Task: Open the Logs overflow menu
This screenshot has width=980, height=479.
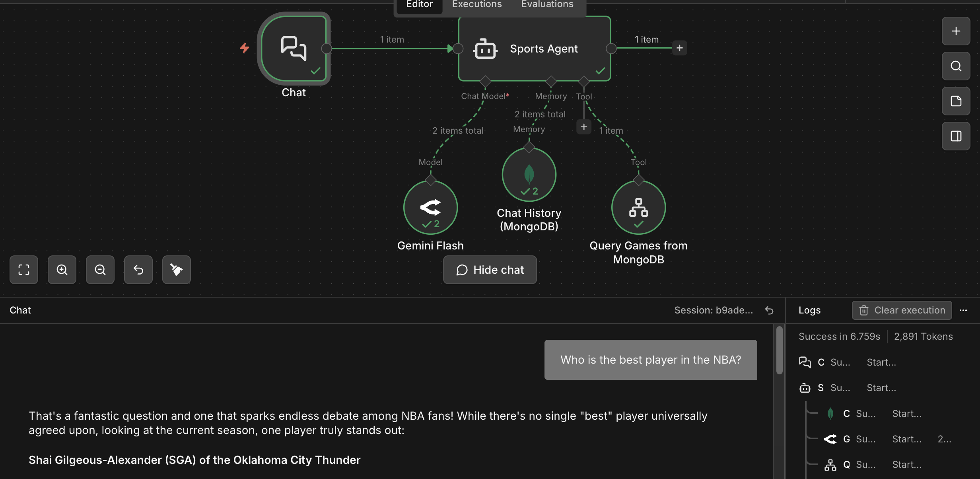Action: click(x=964, y=310)
